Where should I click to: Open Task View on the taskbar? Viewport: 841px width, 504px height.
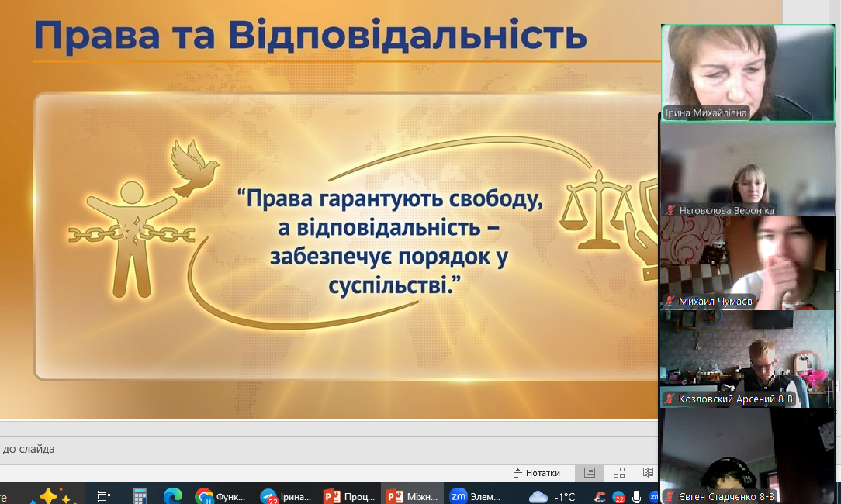(104, 496)
